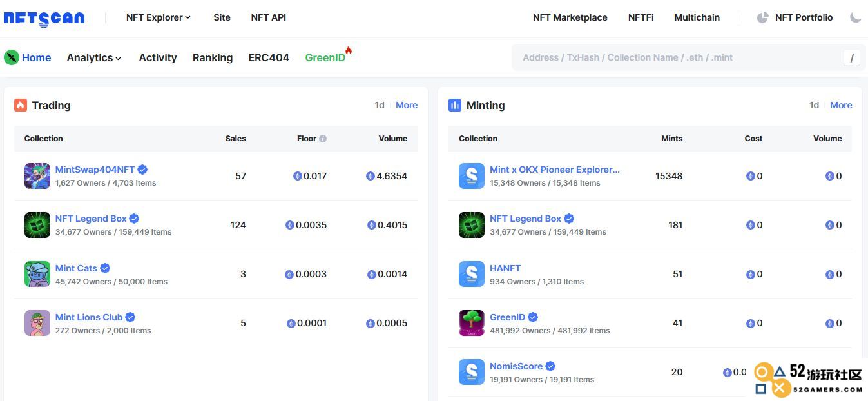Viewport: 868px width, 401px height.
Task: Open Mint Lions Club thumbnail
Action: pos(37,323)
